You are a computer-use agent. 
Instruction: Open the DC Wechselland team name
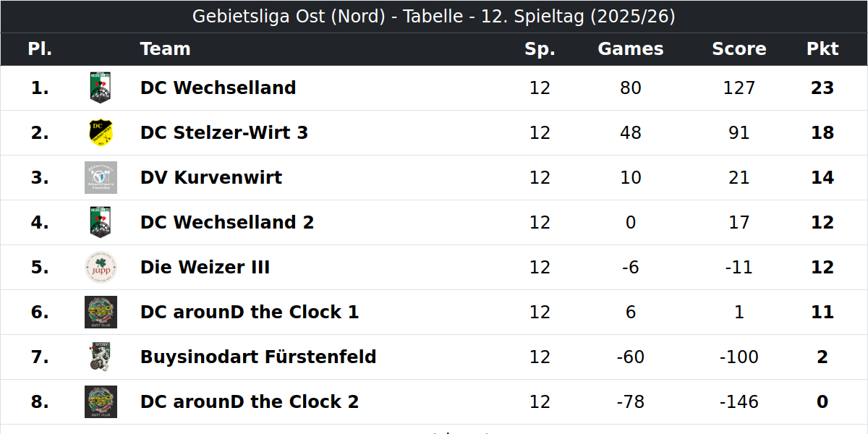click(x=218, y=88)
